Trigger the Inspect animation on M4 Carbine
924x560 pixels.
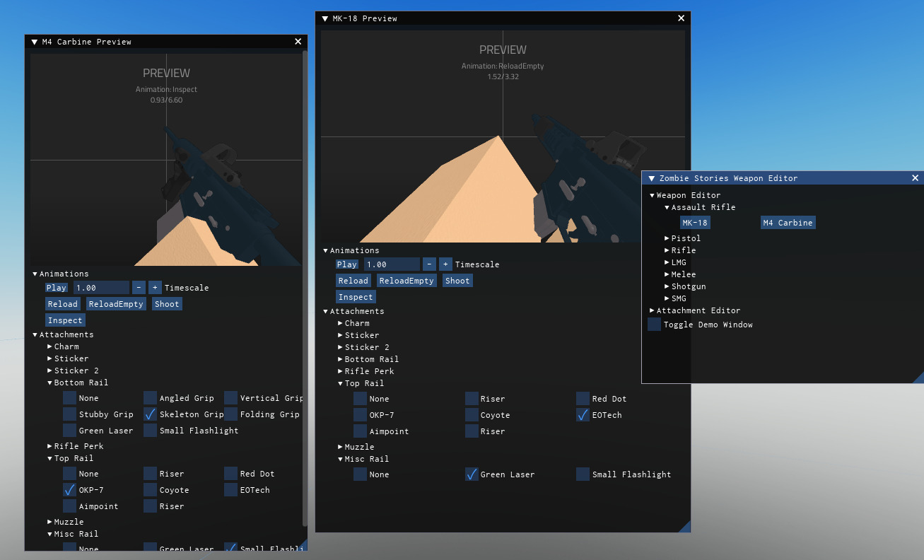point(64,320)
